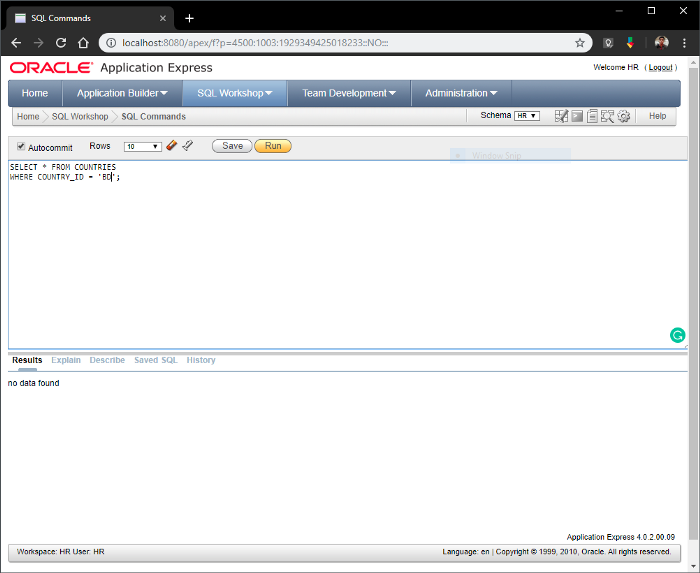Click the 'Schema' label
The width and height of the screenshot is (700, 573).
(x=496, y=115)
